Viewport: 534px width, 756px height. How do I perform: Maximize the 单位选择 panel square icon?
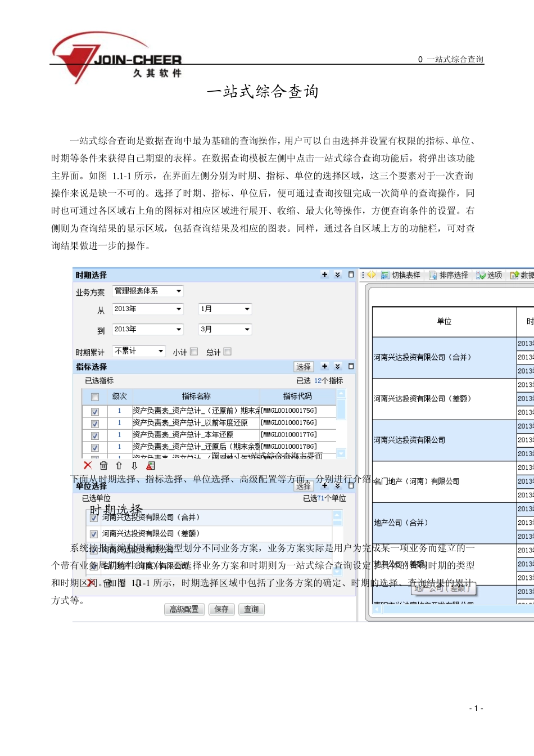[351, 485]
